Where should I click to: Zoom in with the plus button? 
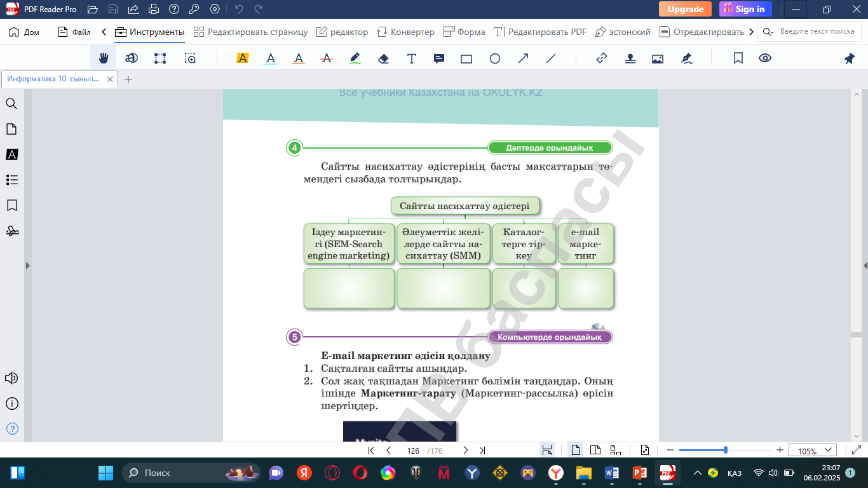click(x=780, y=451)
